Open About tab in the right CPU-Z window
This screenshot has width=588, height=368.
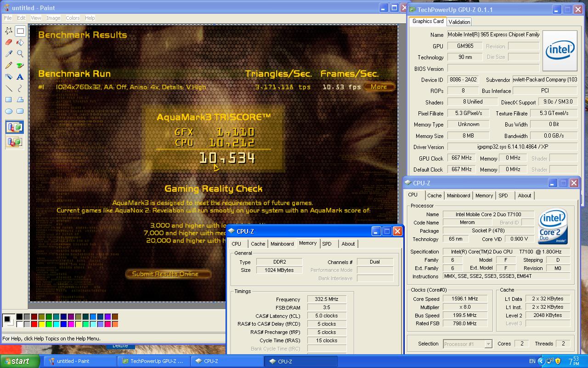525,195
